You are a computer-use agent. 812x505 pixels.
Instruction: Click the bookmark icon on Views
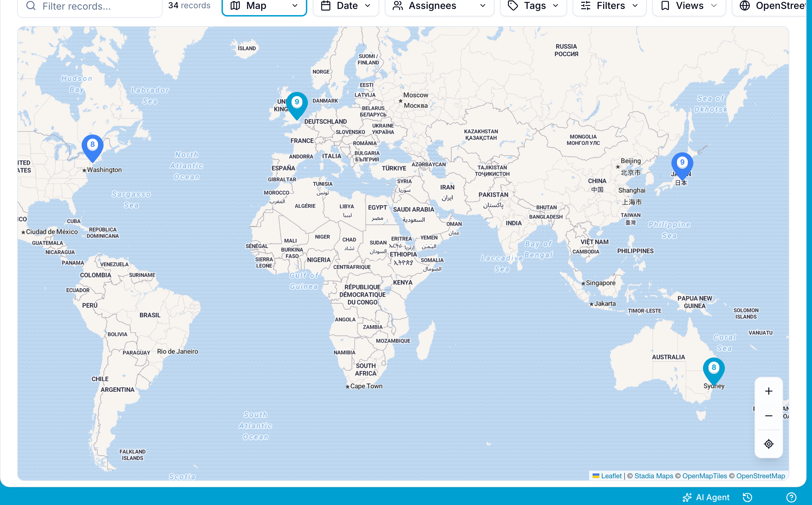point(665,6)
